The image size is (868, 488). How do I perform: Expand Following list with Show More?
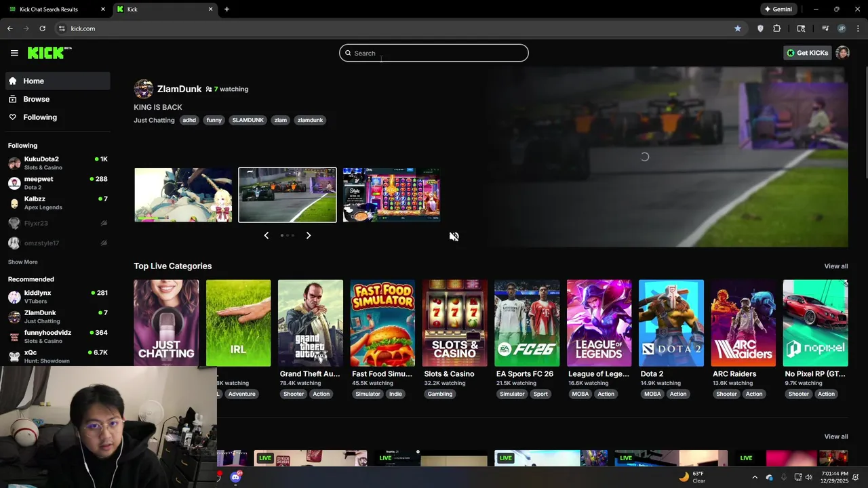click(x=23, y=262)
